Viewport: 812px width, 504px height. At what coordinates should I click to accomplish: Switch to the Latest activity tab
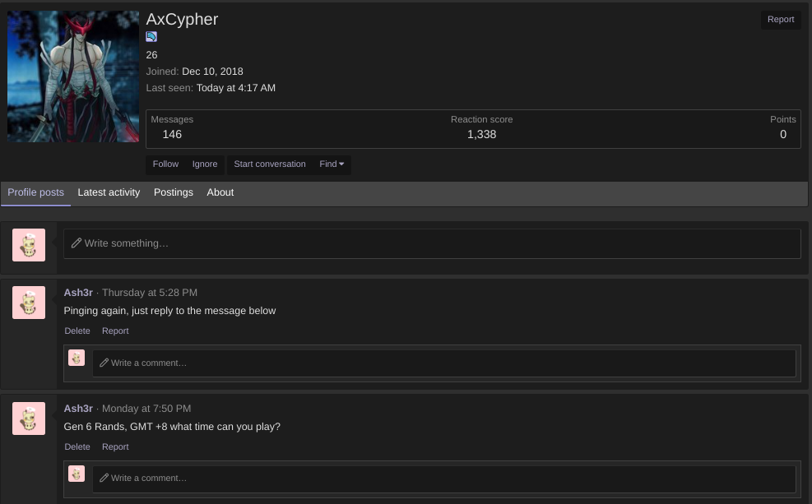coord(109,192)
